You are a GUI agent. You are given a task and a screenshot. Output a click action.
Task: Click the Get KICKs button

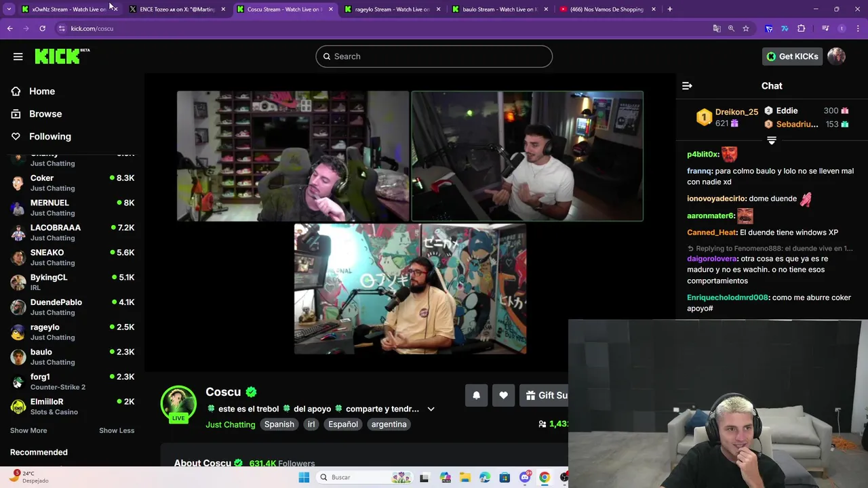pyautogui.click(x=792, y=56)
